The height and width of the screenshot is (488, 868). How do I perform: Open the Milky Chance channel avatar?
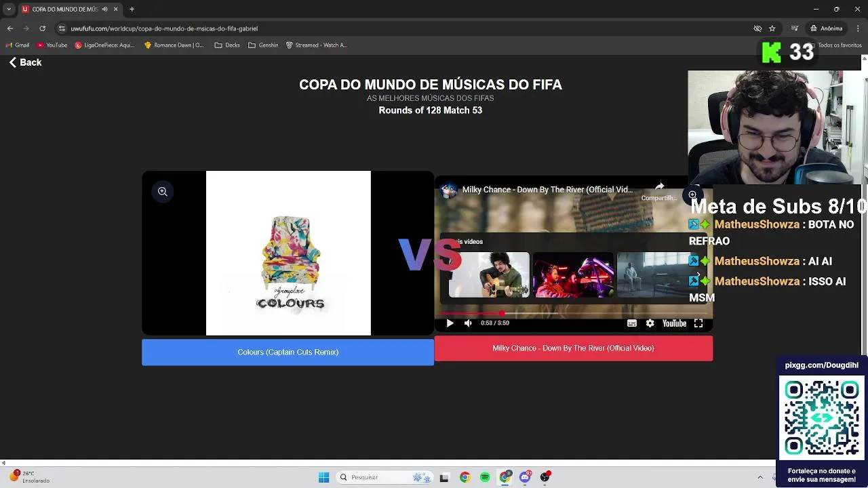click(x=449, y=190)
